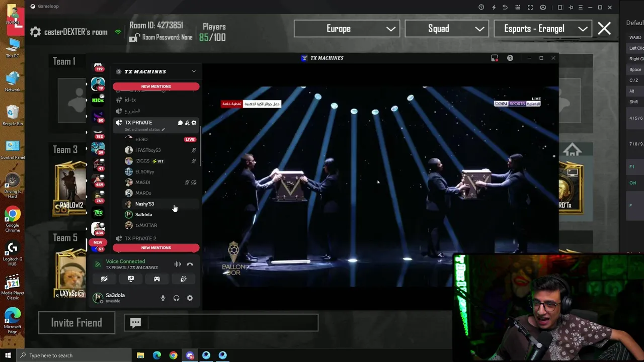The height and width of the screenshot is (362, 644).
Task: Click the lobby chat input field
Action: pos(221,323)
